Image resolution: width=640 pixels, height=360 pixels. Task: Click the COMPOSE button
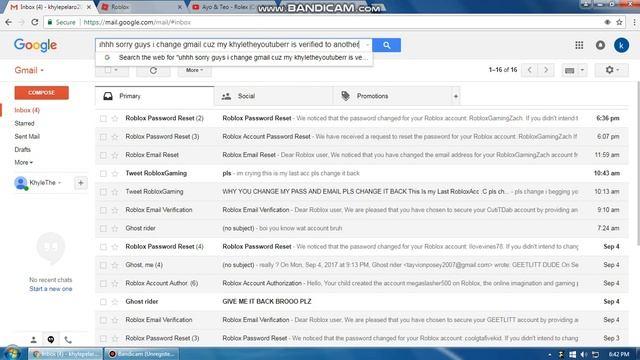[41, 93]
